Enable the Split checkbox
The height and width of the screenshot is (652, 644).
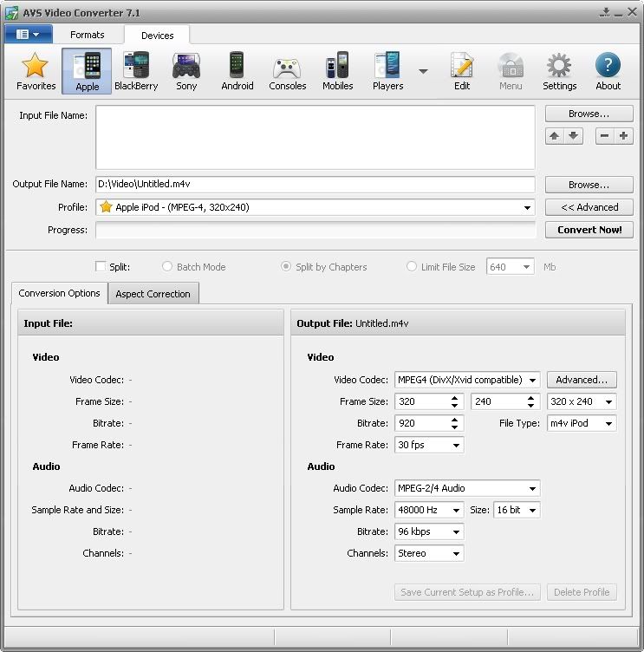(101, 266)
